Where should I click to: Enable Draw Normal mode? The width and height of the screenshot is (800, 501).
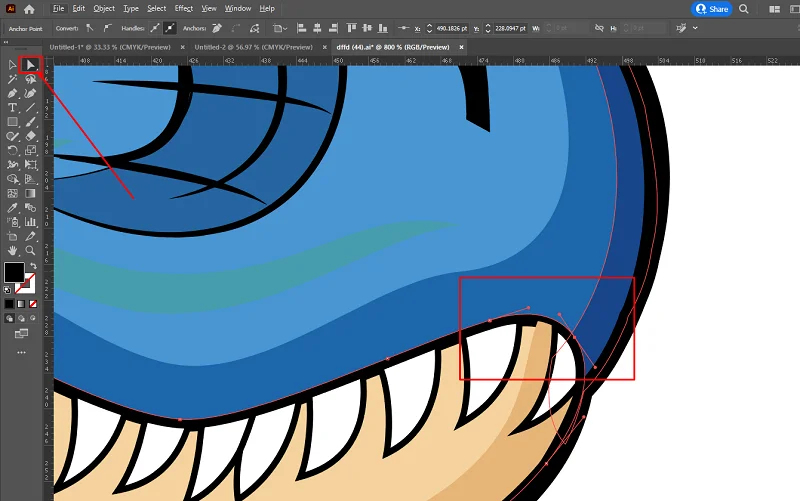pos(9,318)
